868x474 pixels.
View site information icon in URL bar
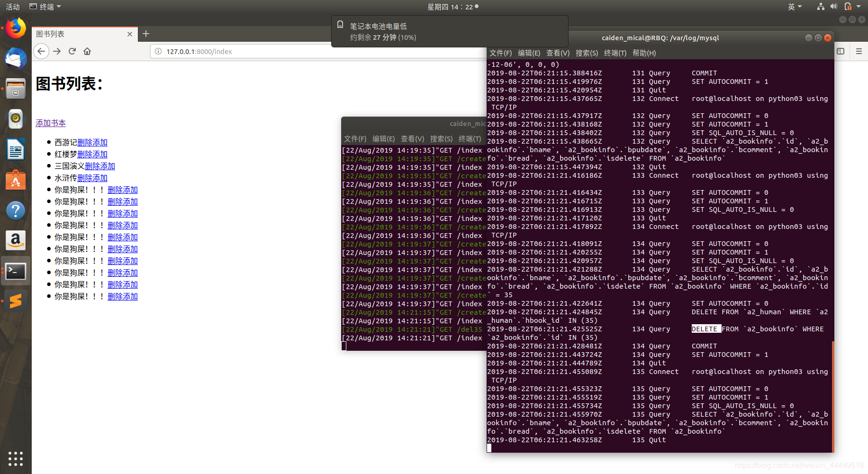coord(158,51)
